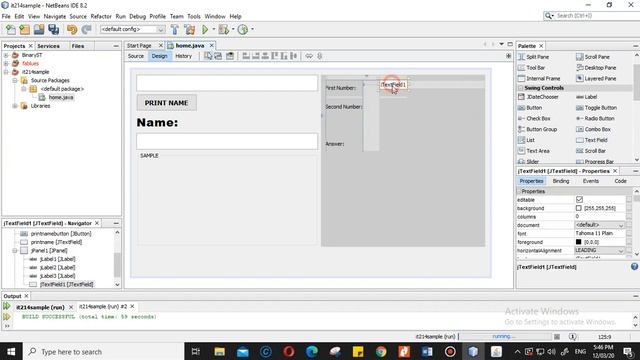This screenshot has width=640, height=360.
Task: Open the document property dropdown
Action: coord(621,225)
